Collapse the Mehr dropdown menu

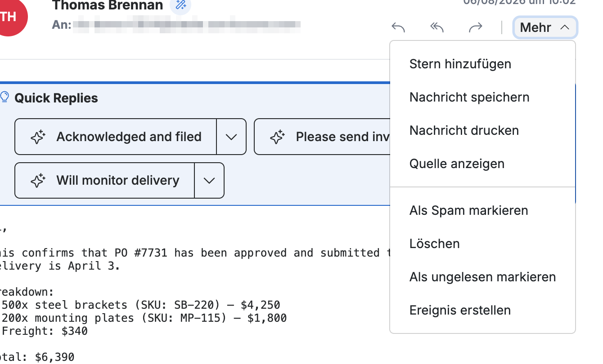(545, 27)
